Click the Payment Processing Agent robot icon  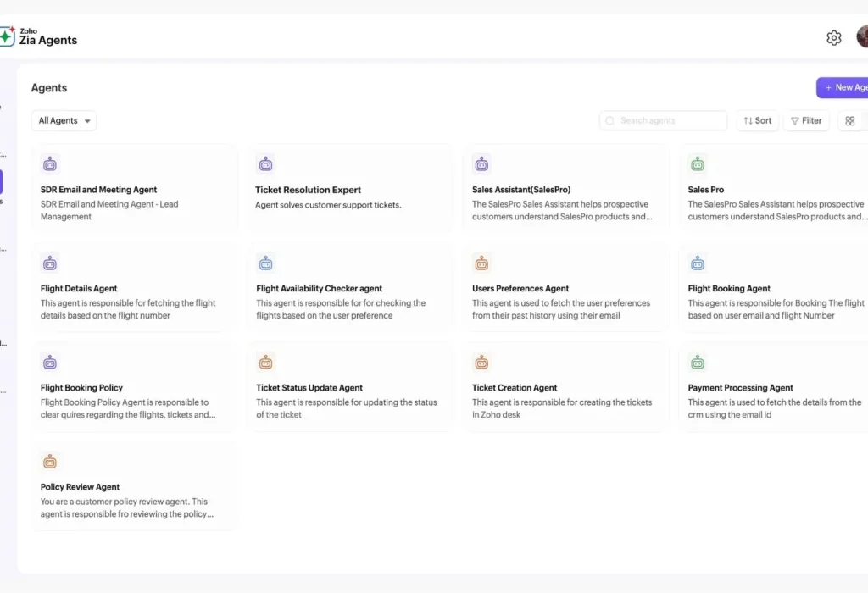point(698,363)
